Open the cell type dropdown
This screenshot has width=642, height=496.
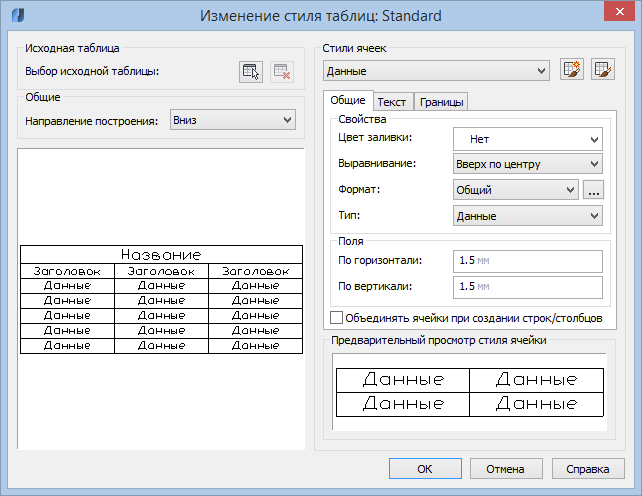point(527,215)
